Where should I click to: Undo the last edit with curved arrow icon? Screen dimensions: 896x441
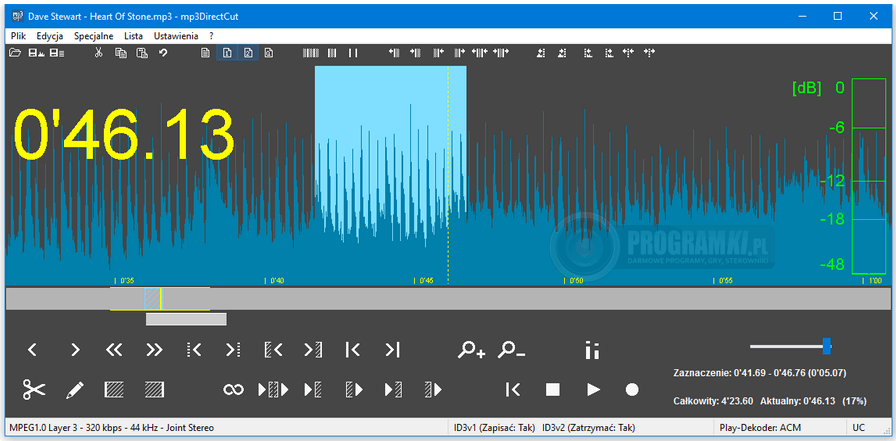click(x=163, y=53)
